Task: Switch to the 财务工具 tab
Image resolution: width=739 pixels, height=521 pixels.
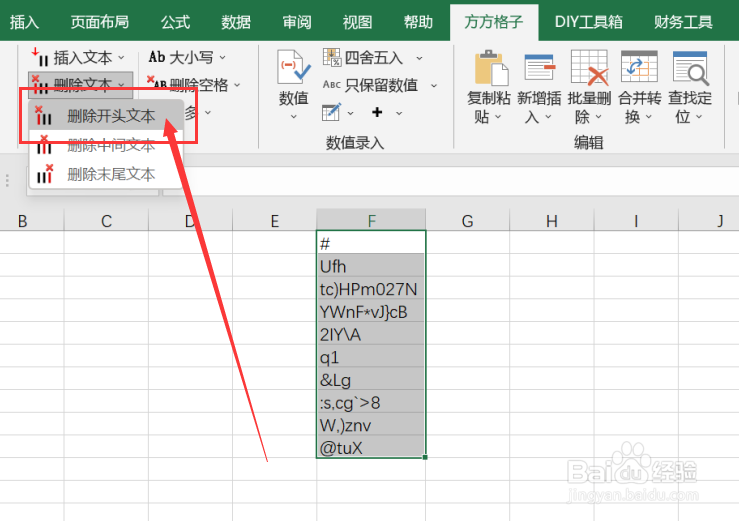Action: click(x=683, y=22)
